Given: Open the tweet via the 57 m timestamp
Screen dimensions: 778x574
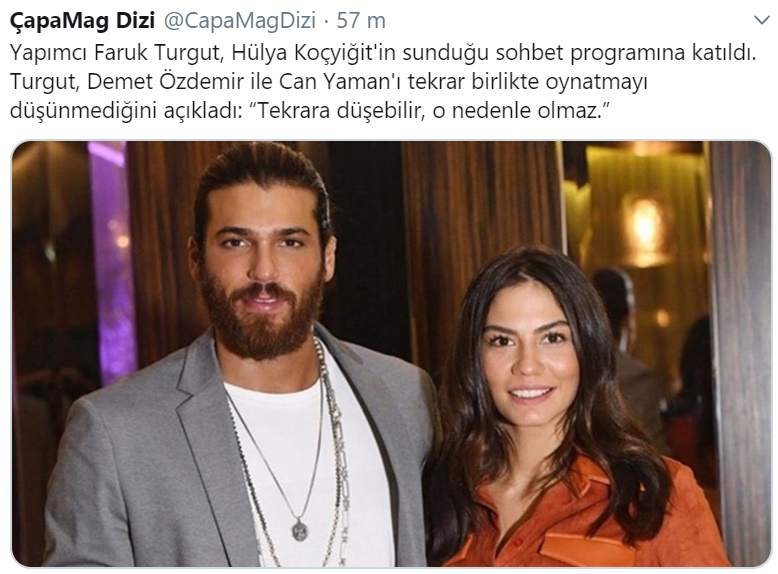Looking at the screenshot, I should coord(361,21).
